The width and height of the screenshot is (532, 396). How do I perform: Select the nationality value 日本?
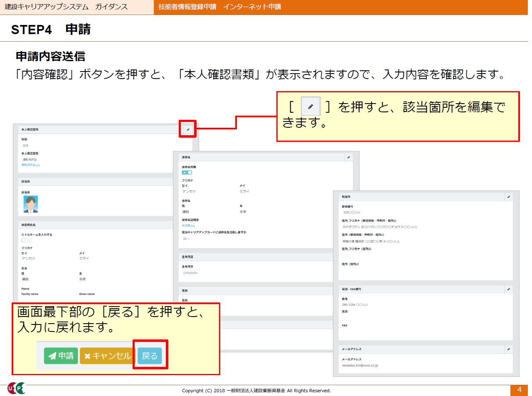tap(26, 146)
